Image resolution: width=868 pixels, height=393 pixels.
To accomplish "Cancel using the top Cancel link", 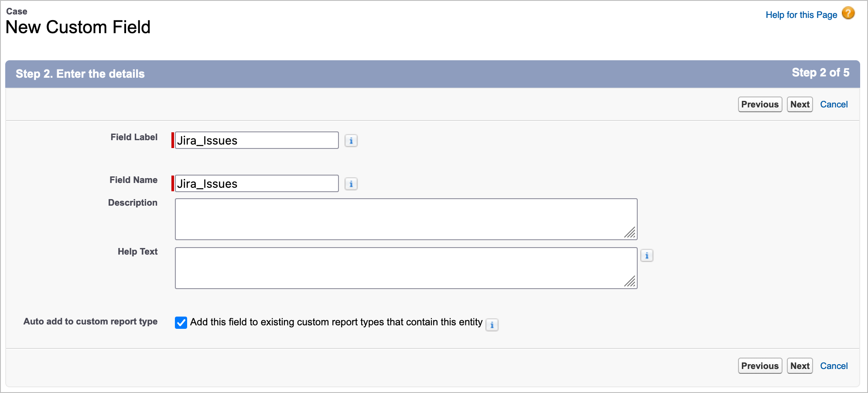I will click(834, 104).
